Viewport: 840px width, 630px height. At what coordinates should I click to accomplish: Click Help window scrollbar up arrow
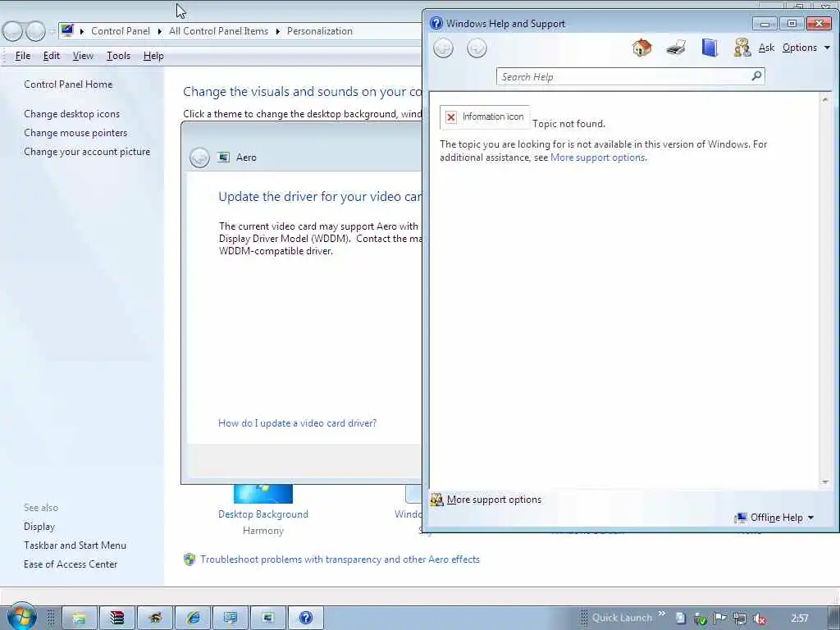click(x=825, y=99)
